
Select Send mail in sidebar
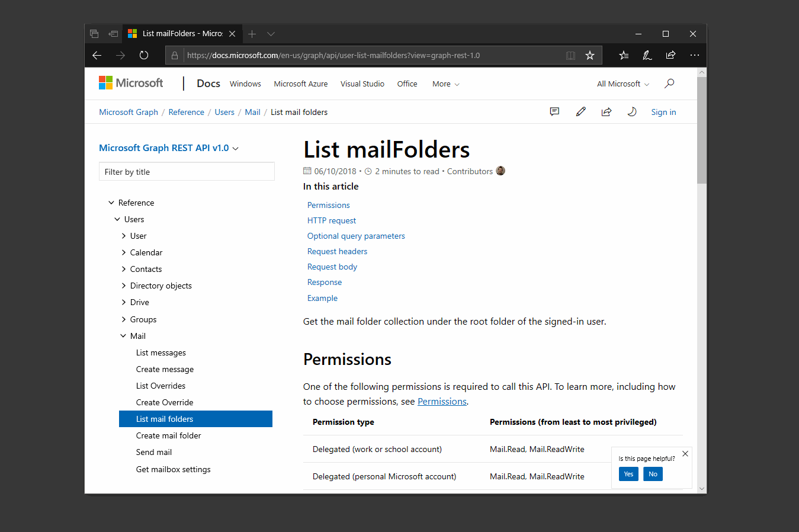tap(154, 452)
